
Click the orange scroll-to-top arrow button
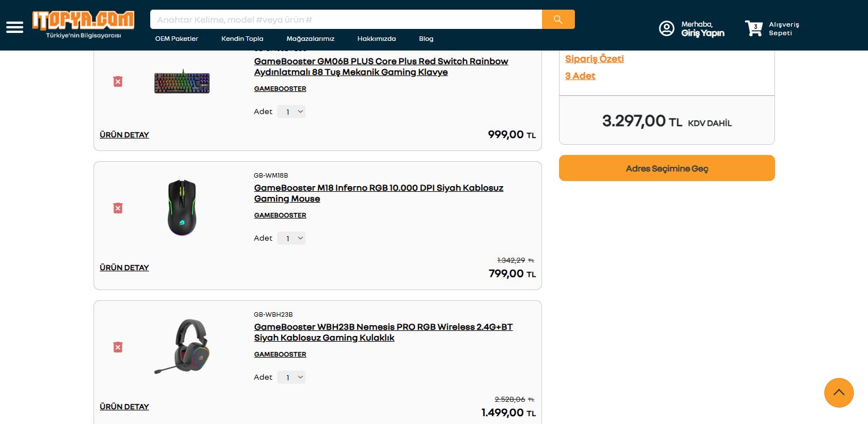(x=839, y=393)
